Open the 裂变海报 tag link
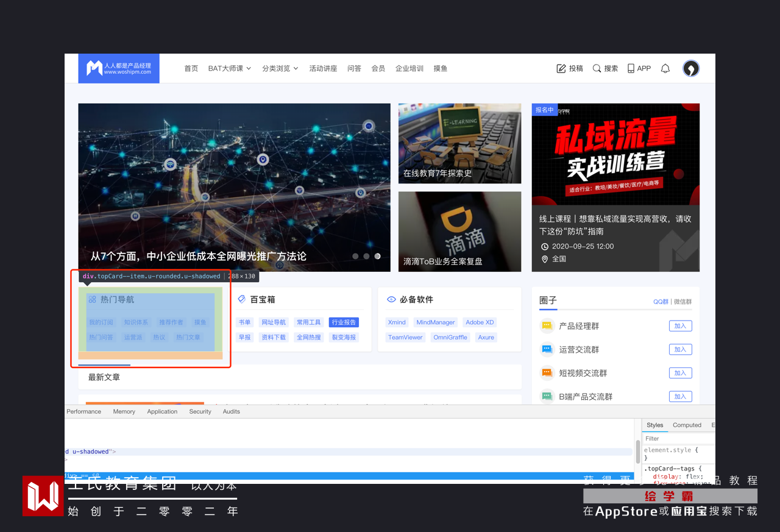This screenshot has height=532, width=780. (344, 337)
